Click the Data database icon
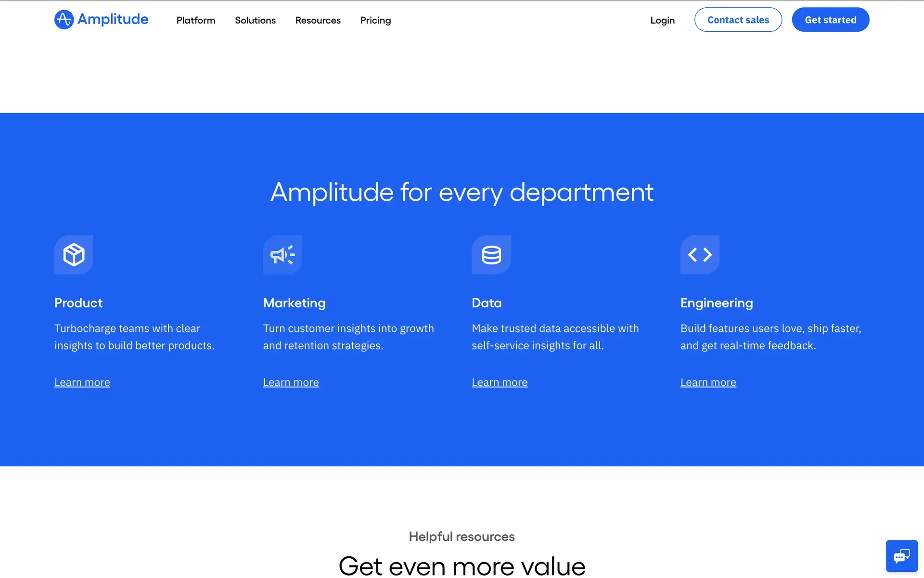The image size is (924, 578). point(491,255)
